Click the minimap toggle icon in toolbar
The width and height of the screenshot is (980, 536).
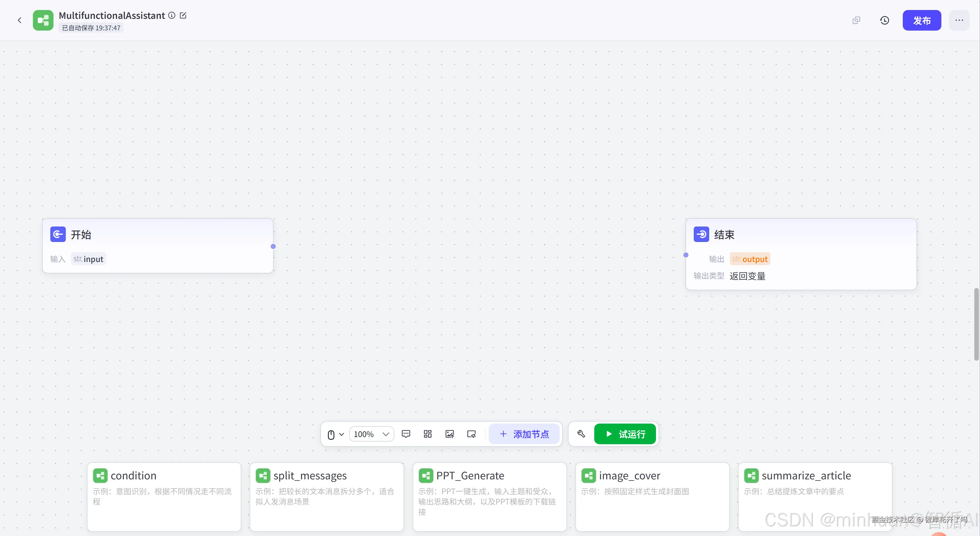(471, 434)
